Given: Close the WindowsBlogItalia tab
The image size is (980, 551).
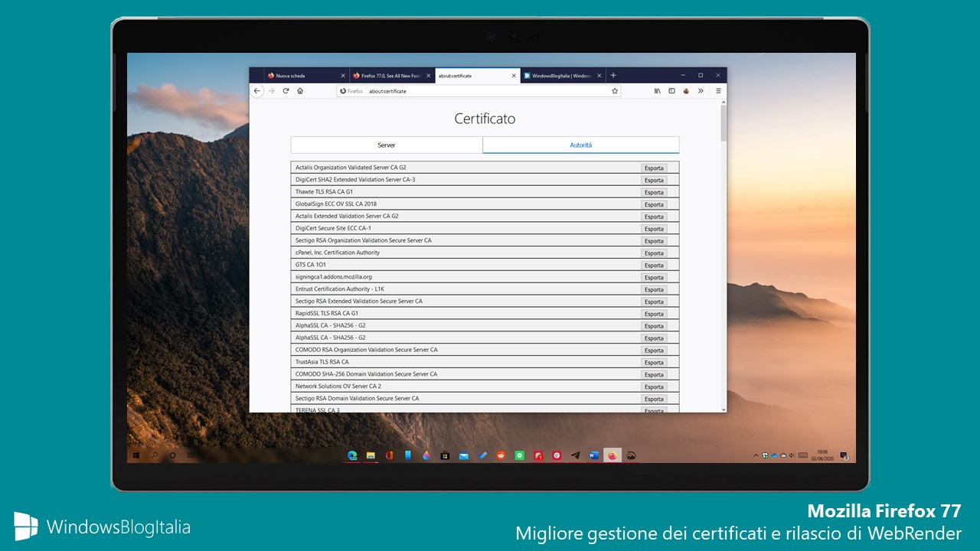Looking at the screenshot, I should coord(599,76).
